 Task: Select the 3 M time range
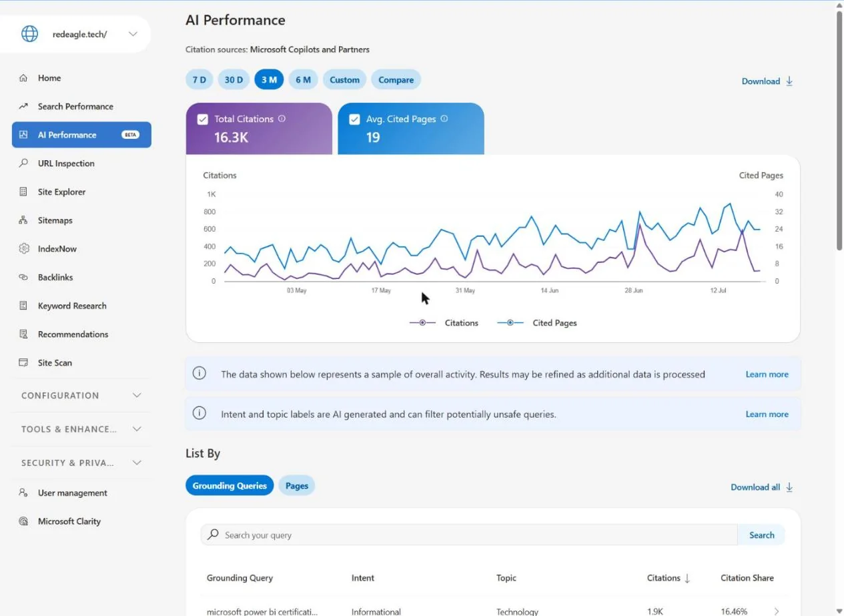(269, 79)
